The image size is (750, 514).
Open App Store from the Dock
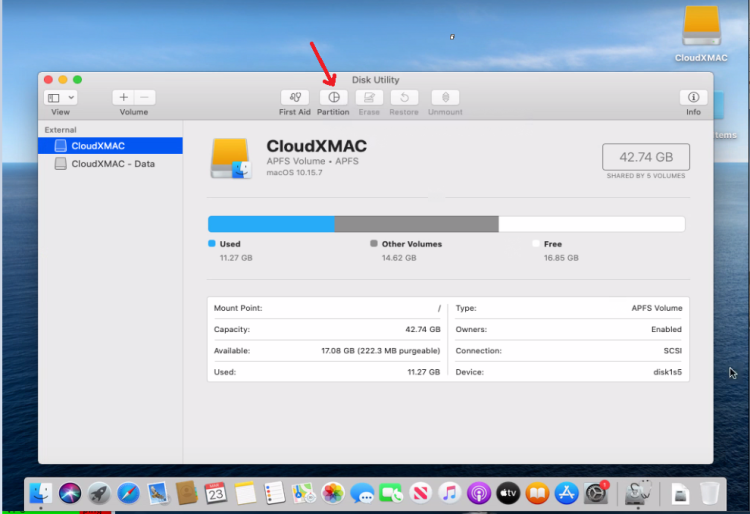[x=566, y=493]
